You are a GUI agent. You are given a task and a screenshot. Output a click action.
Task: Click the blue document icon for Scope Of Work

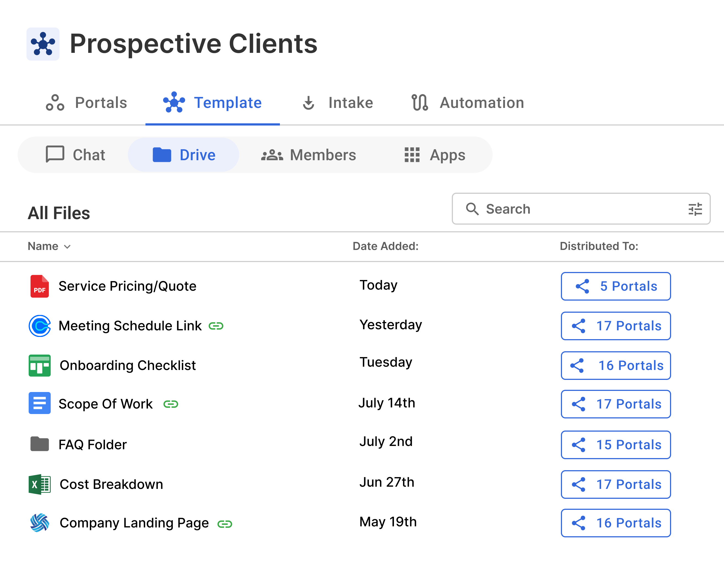(40, 403)
